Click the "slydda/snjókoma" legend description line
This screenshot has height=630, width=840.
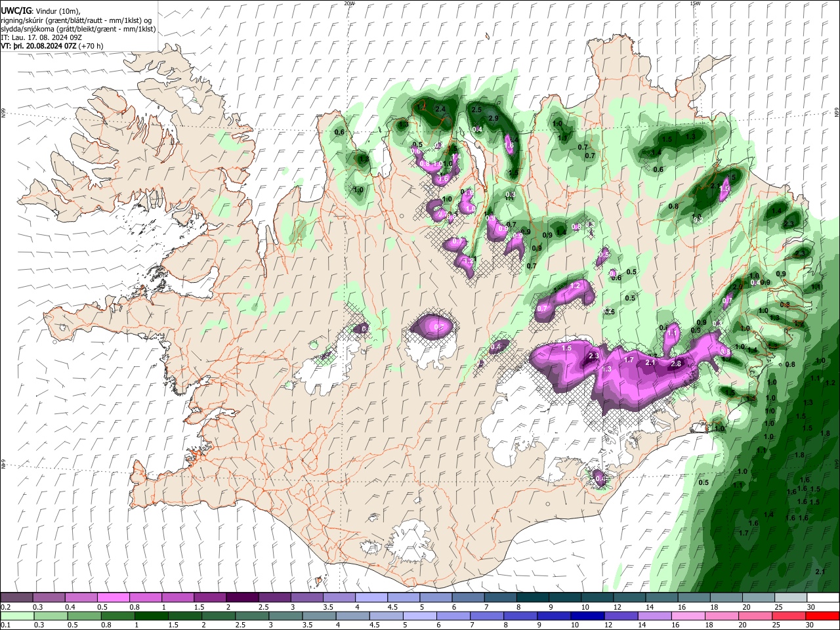[78, 29]
